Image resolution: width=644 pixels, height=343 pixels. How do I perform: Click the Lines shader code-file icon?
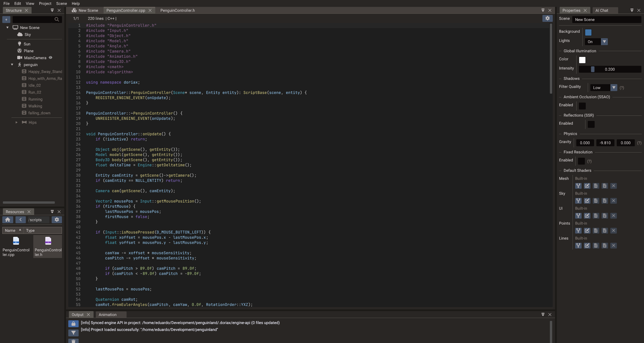(596, 246)
